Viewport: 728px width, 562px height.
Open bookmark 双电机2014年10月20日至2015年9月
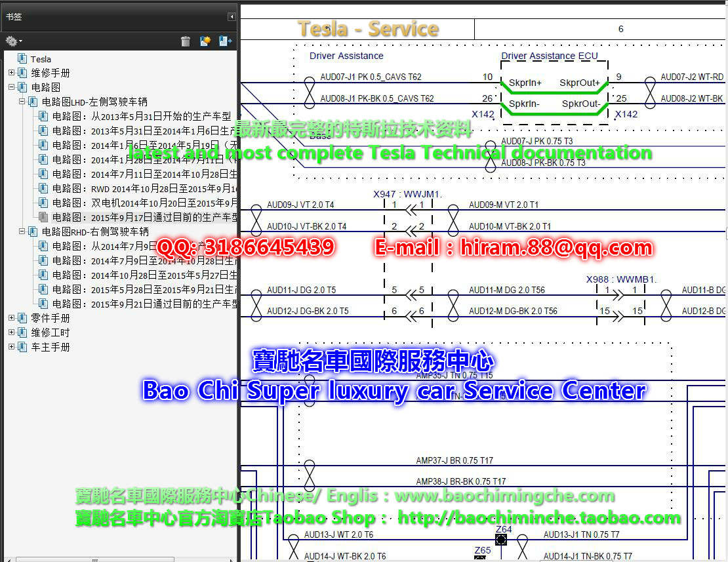pyautogui.click(x=144, y=203)
